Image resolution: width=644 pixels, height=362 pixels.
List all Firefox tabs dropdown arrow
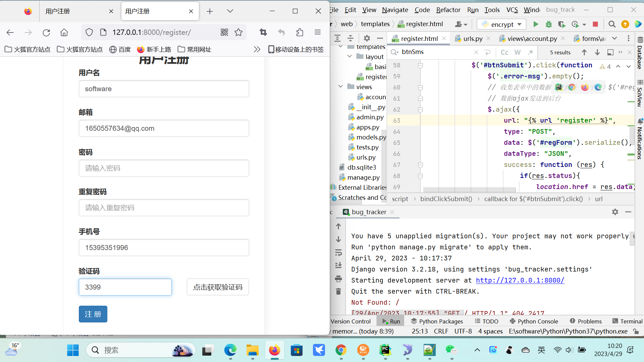coord(230,11)
